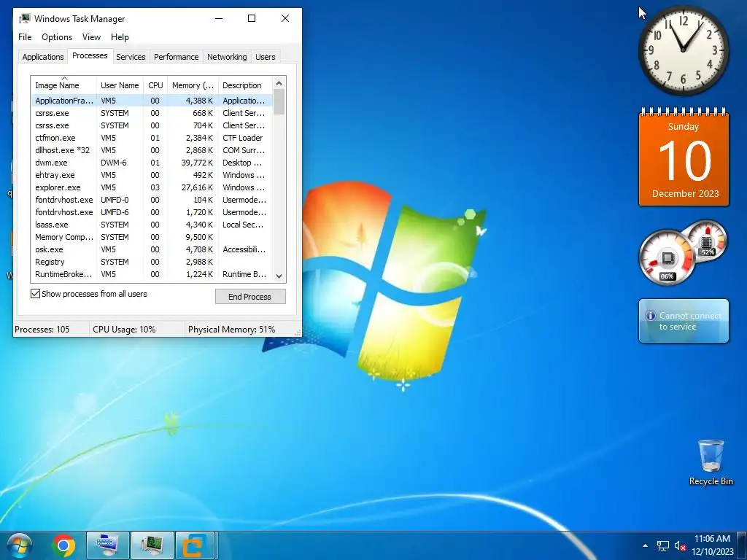Click the process list scroll-up arrow
This screenshot has width=747, height=560.
coord(279,83)
